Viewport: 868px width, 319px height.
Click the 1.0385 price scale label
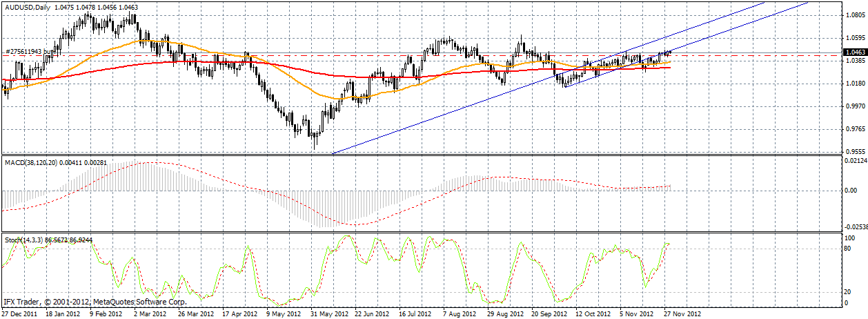(856, 61)
